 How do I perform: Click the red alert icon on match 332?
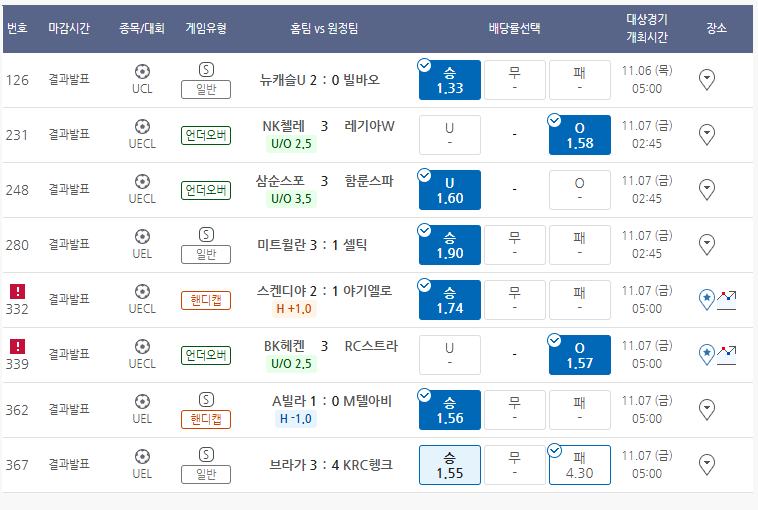pos(17,291)
